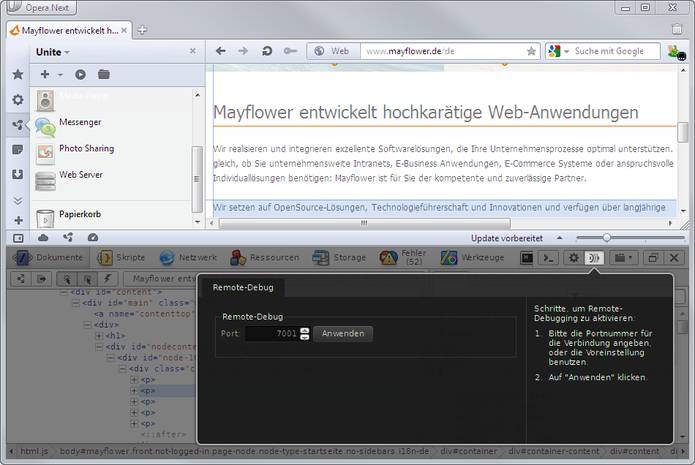Switch to the Netzwerk tab
Viewport: 695px width, 465px height.
click(x=188, y=257)
